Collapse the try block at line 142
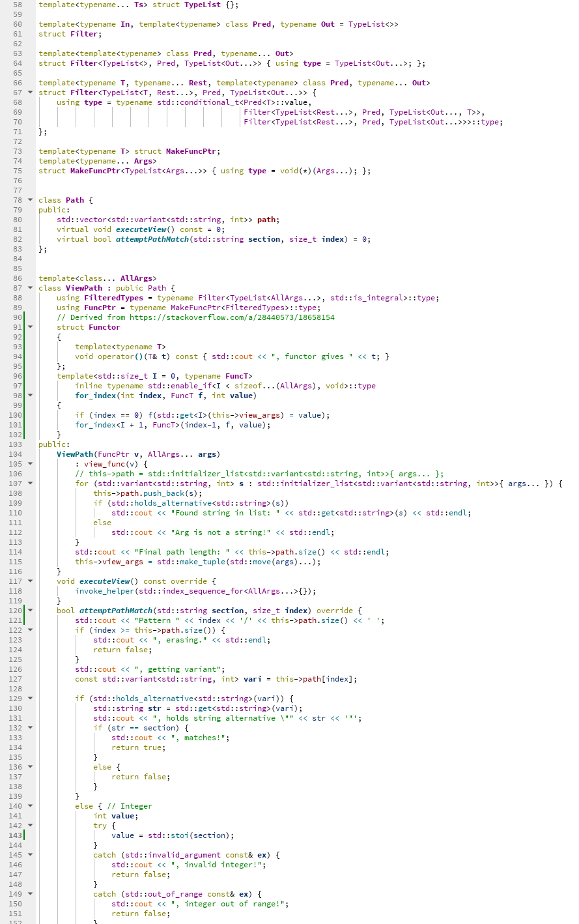 click(30, 826)
